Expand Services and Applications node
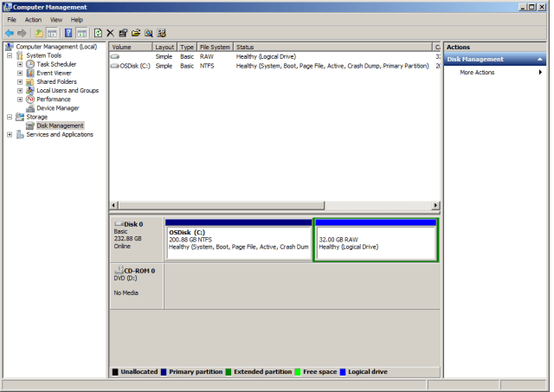 [x=10, y=135]
